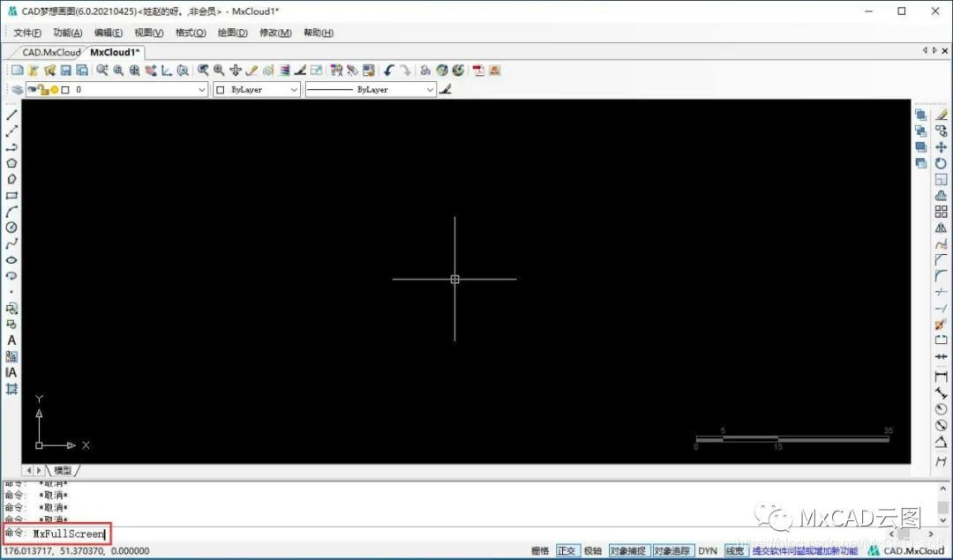Open the 绘图(D) menu
This screenshot has height=560, width=953.
pos(233,33)
